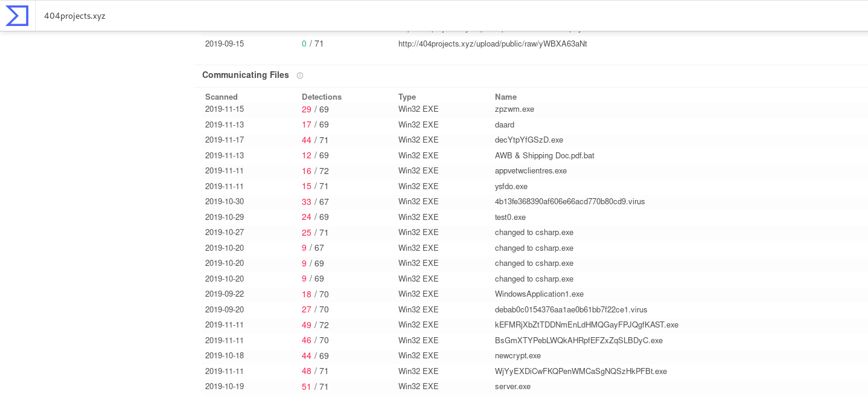Focus the search field showing 404projects.xyz

[362, 16]
